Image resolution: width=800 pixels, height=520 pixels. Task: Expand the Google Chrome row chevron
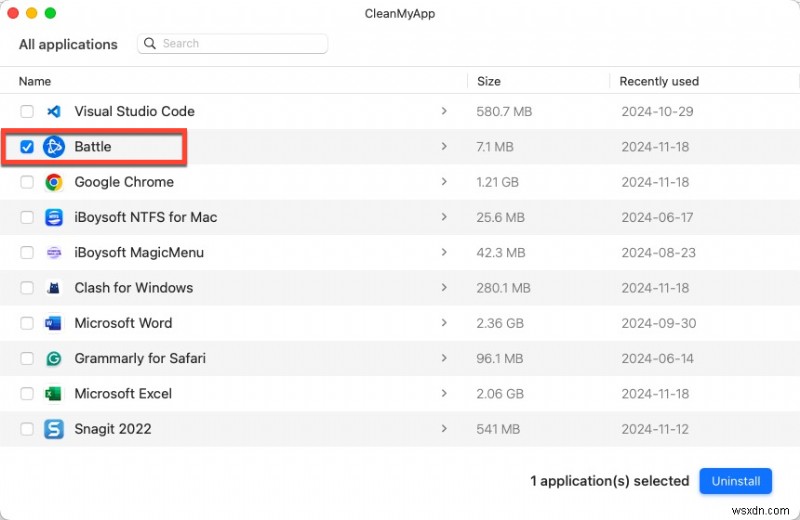point(444,182)
